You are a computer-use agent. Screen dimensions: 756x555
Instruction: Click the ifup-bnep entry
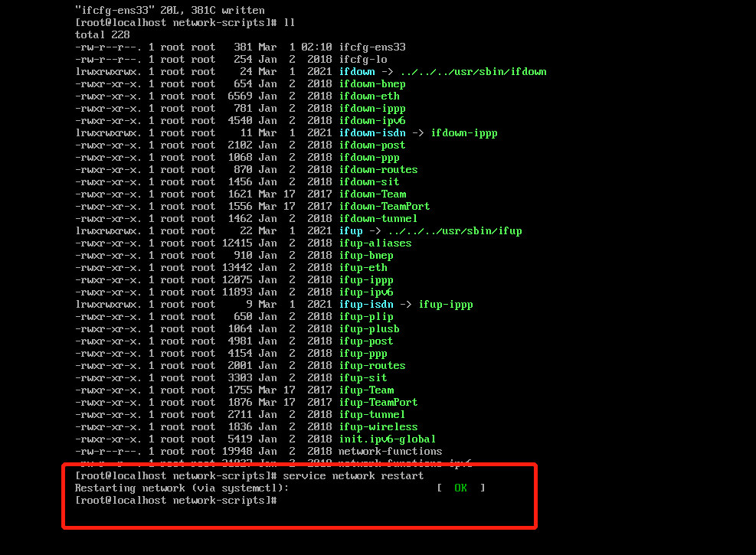click(x=366, y=256)
